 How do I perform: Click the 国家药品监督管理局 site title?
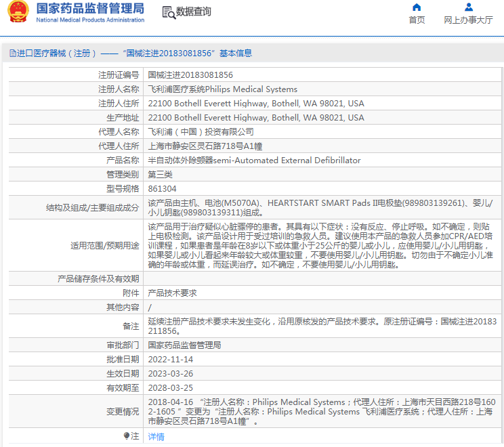click(x=89, y=9)
